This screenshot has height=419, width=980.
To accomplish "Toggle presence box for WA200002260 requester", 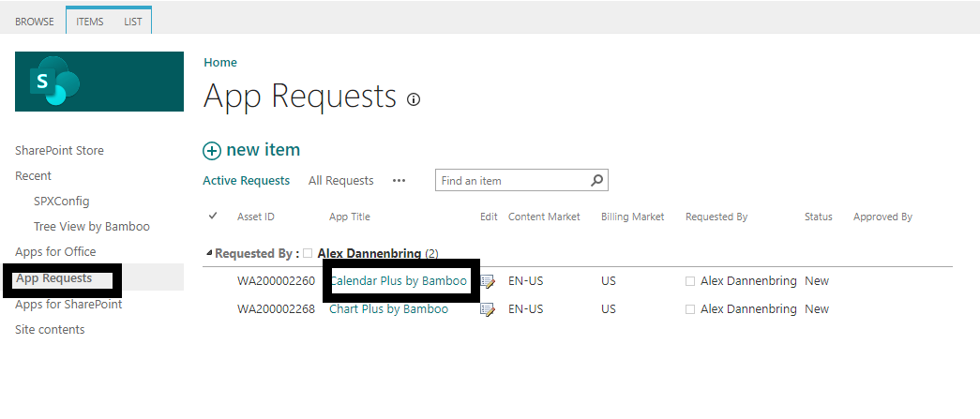I will (691, 281).
